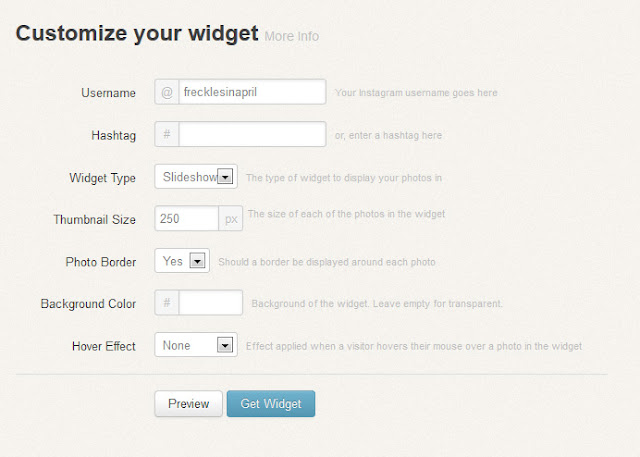Click the Widget Type label
This screenshot has height=457, width=640.
pyautogui.click(x=102, y=178)
